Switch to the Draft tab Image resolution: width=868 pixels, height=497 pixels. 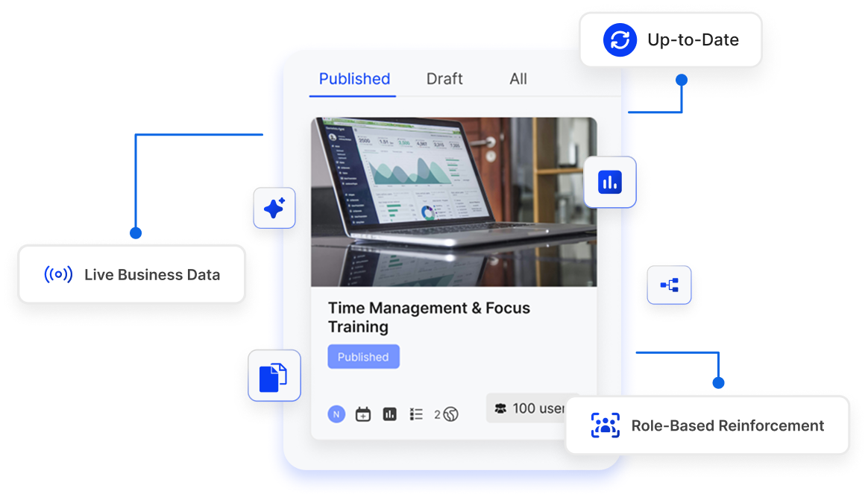click(x=444, y=78)
